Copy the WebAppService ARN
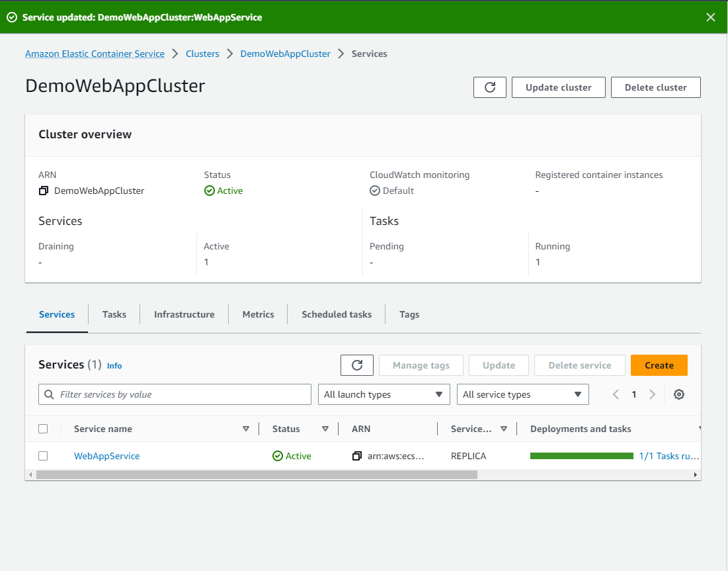 356,455
